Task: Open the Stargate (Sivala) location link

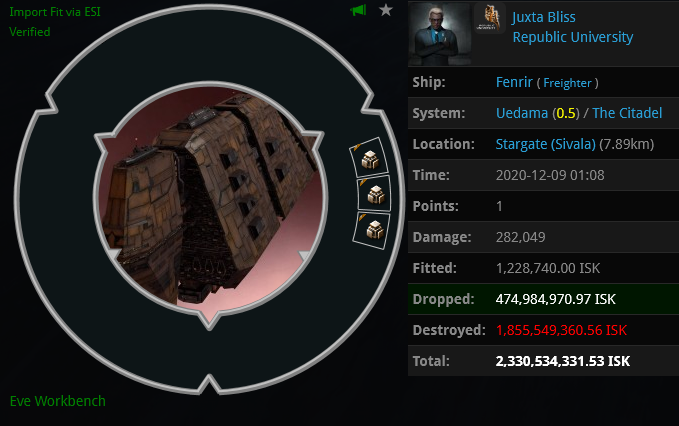Action: point(545,144)
